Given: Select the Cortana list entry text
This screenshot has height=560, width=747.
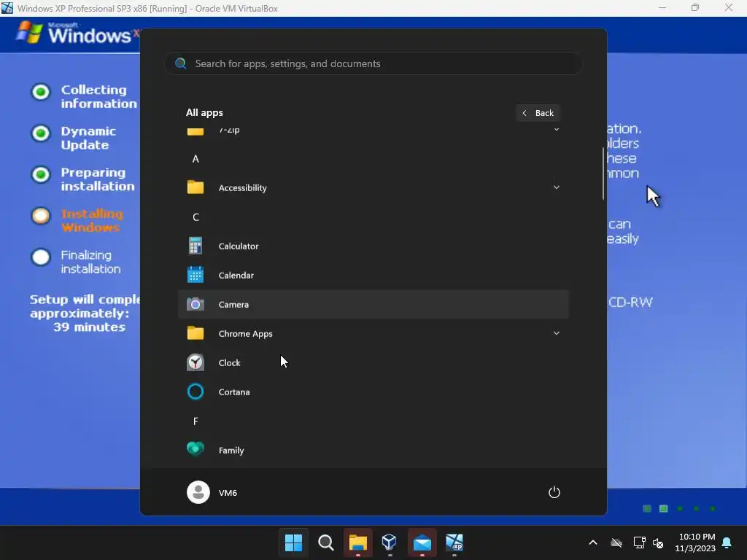Looking at the screenshot, I should [x=234, y=392].
